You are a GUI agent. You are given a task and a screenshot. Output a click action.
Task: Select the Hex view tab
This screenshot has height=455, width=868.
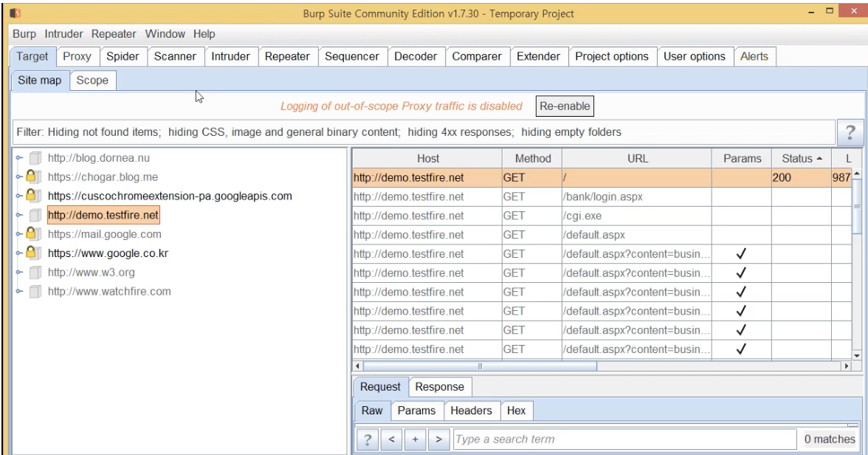coord(516,411)
